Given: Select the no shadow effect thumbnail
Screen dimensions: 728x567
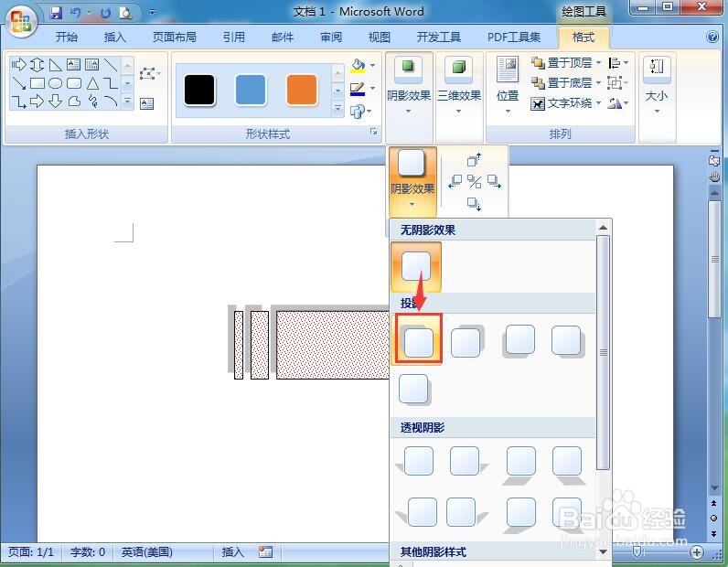Looking at the screenshot, I should click(416, 267).
